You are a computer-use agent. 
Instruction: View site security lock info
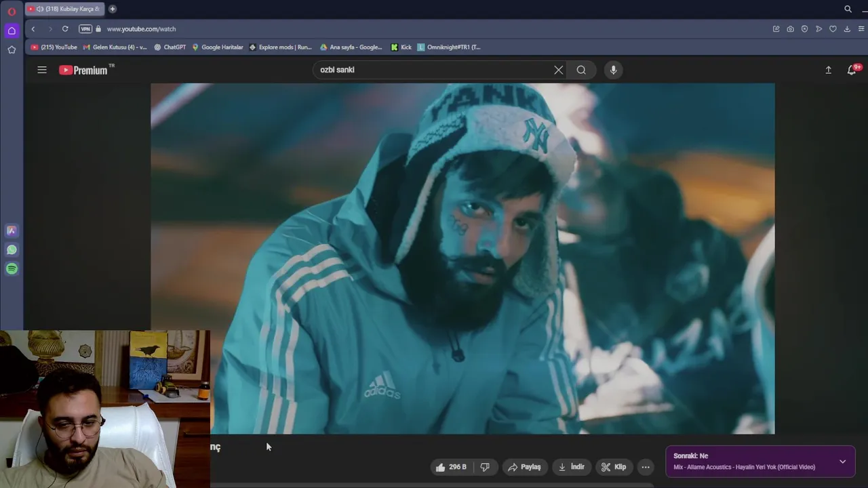[98, 29]
